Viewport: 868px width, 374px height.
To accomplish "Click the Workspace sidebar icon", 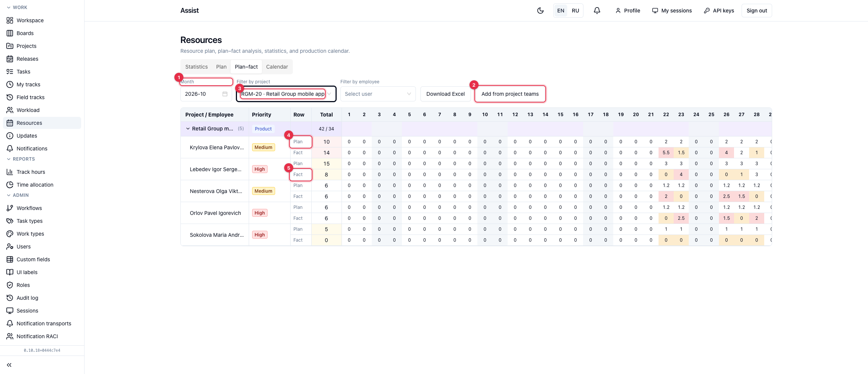I will [10, 20].
